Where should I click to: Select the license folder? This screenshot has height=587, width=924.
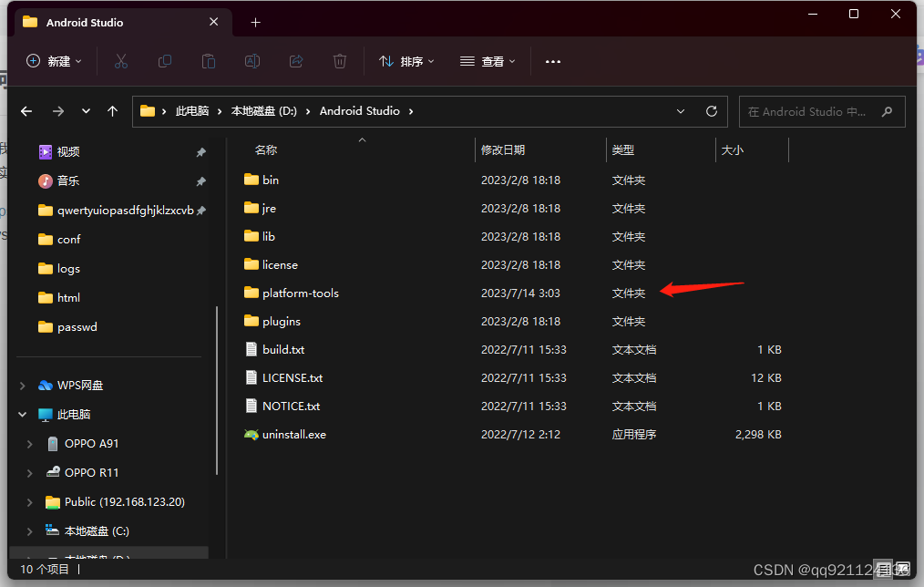pyautogui.click(x=280, y=264)
